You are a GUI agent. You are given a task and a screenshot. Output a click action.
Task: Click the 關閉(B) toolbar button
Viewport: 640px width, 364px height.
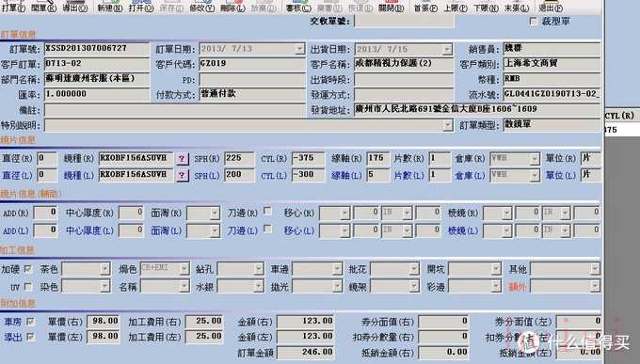click(391, 7)
